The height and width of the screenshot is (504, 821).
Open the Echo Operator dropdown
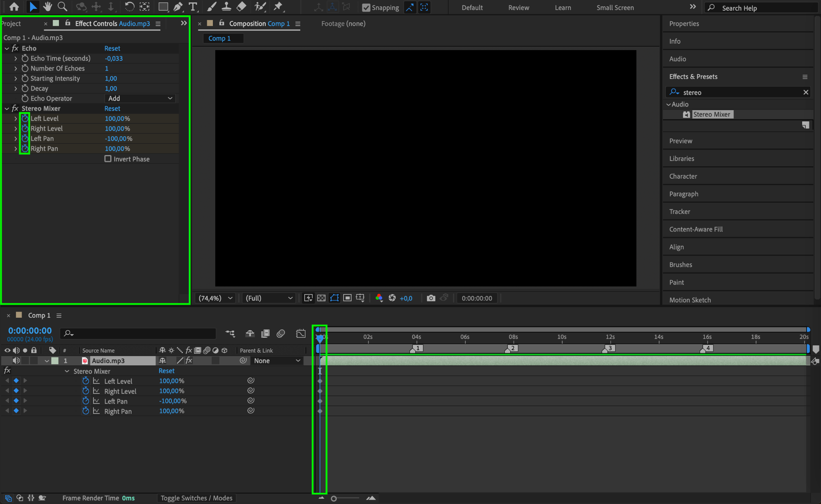(x=140, y=99)
